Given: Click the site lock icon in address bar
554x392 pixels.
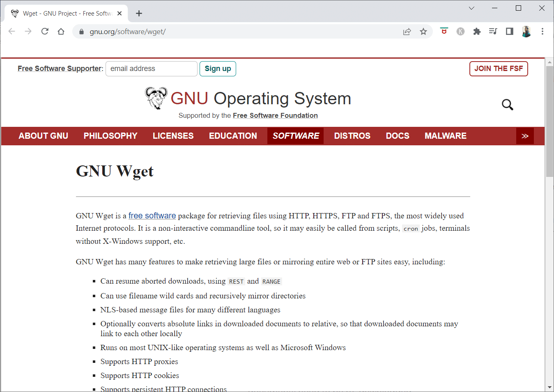Looking at the screenshot, I should (x=81, y=32).
